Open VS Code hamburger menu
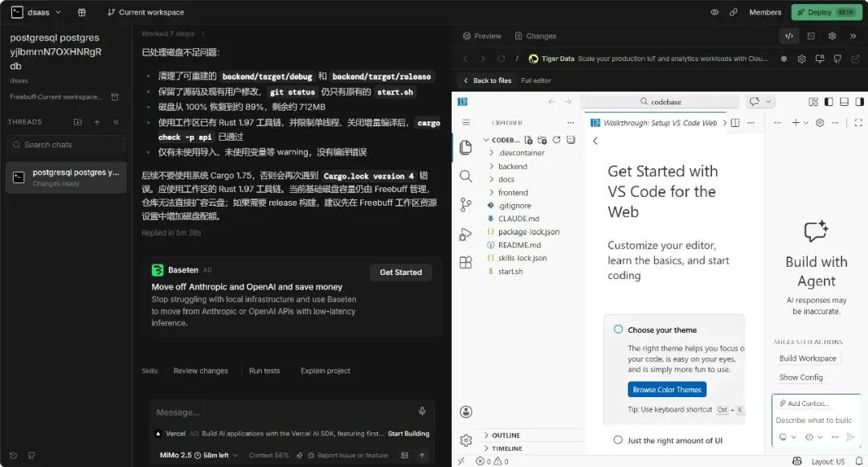The width and height of the screenshot is (868, 467). tap(465, 122)
